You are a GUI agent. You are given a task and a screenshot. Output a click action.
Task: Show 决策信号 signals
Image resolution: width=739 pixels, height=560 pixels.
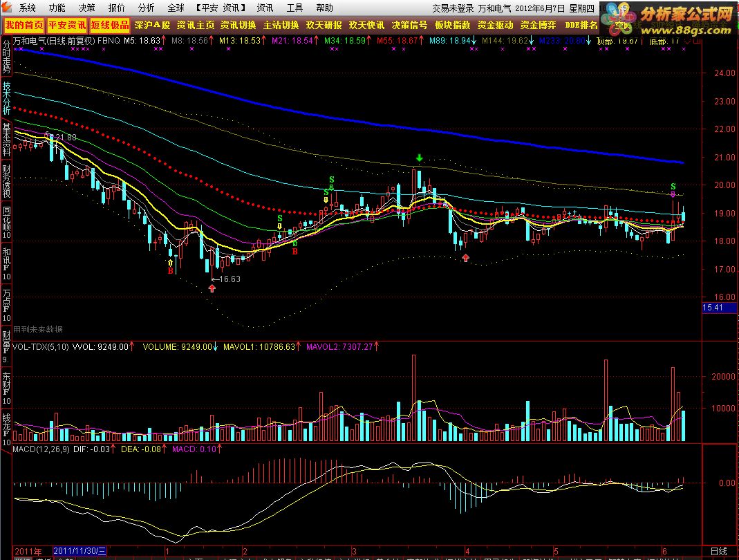click(409, 25)
